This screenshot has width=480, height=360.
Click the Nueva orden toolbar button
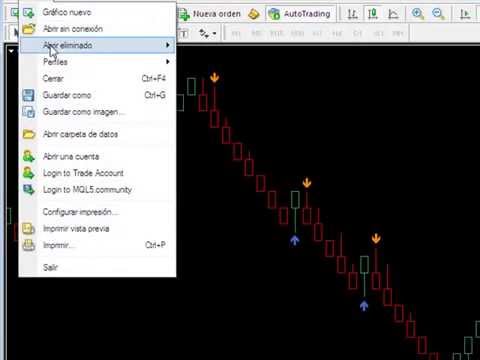[210, 14]
